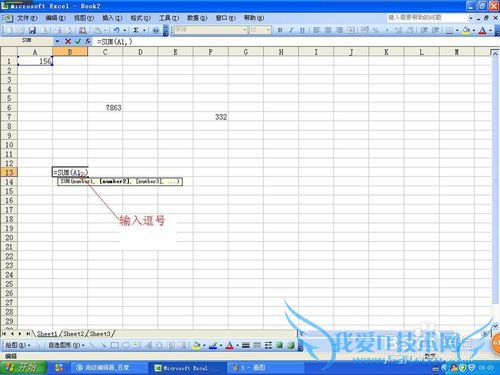This screenshot has height=375, width=500.
Task: Open Insert Function fx button
Action: (87, 41)
